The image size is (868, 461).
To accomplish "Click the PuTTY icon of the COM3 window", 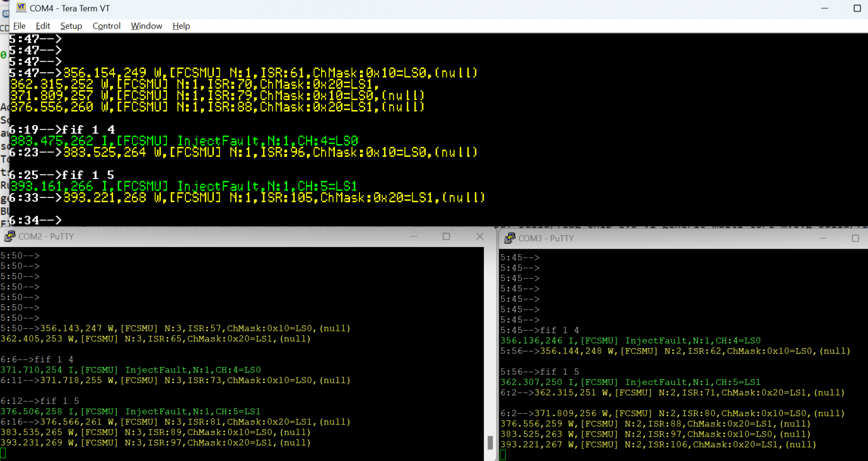I will 509,238.
